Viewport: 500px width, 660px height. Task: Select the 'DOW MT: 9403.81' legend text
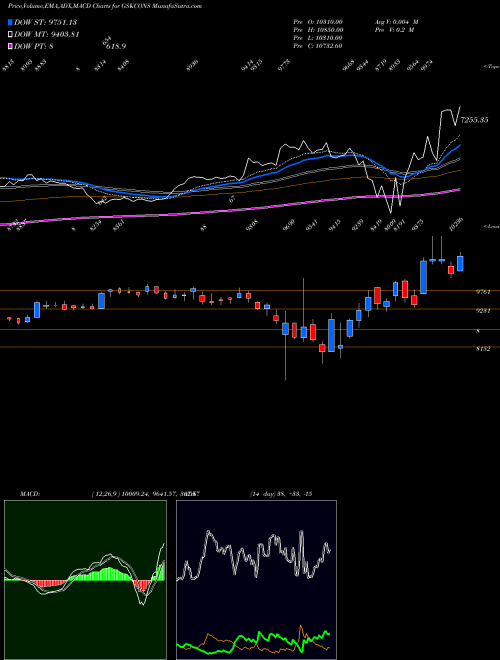coord(47,35)
